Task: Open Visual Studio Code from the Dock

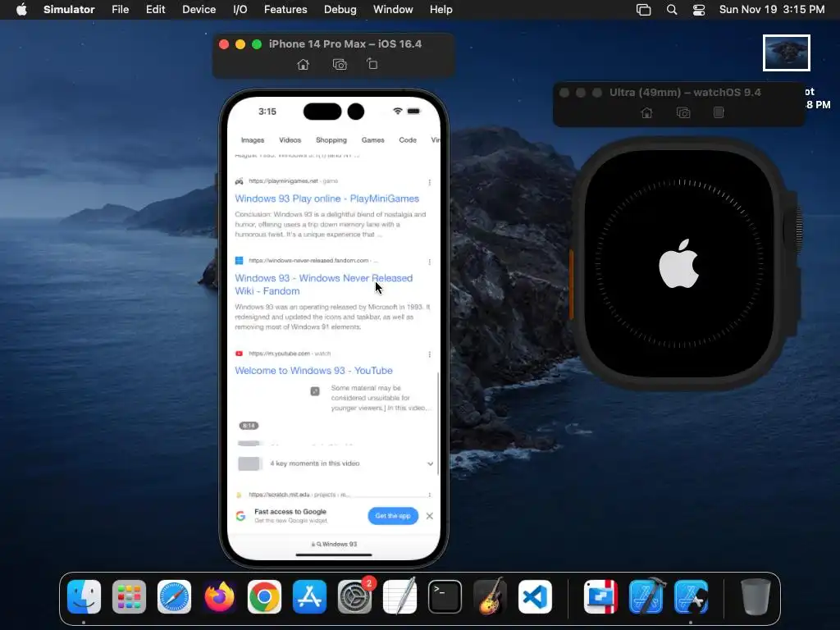Action: click(535, 596)
